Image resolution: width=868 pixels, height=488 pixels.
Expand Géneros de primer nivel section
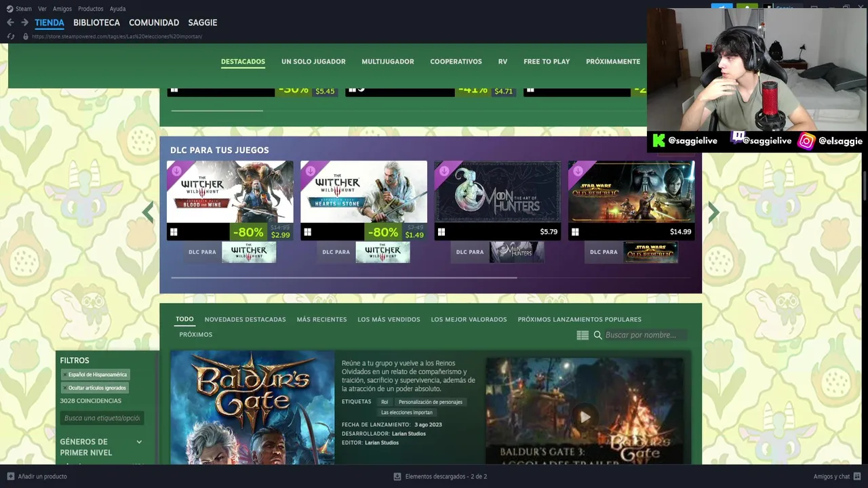[139, 442]
